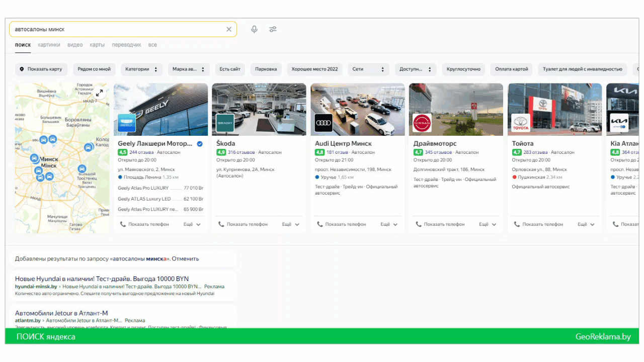The height and width of the screenshot is (362, 644).
Task: Open 316 отзывов reviews for Škoda
Action: 241,152
